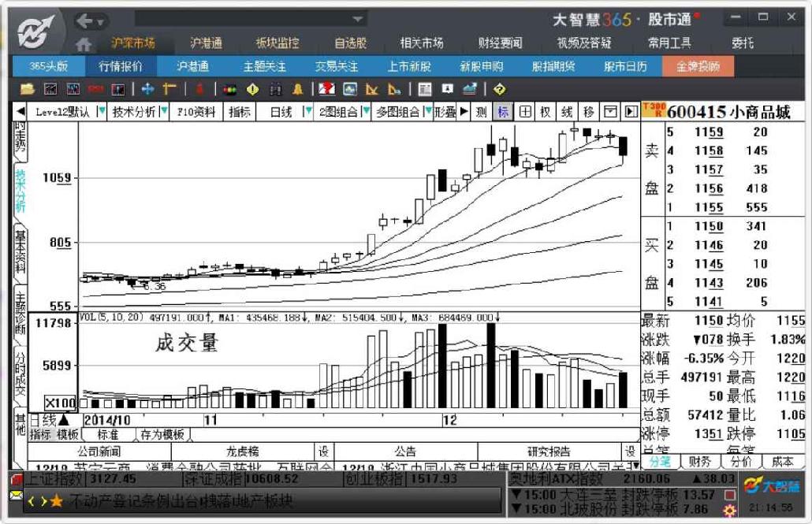Viewport: 812px width, 524px height.
Task: Click the mail envelope icon at bottom left
Action: 16,496
